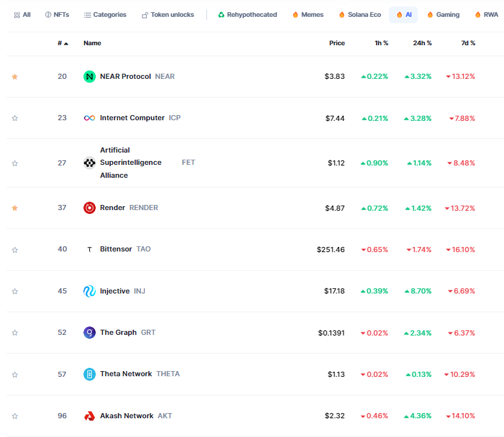Click the $251.46 Bittensor price
The height and width of the screenshot is (437, 504).
pos(331,250)
